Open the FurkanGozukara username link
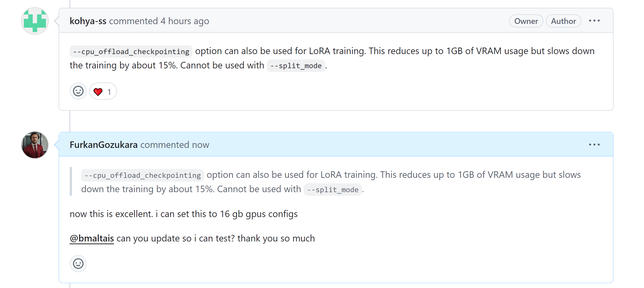 (x=103, y=145)
